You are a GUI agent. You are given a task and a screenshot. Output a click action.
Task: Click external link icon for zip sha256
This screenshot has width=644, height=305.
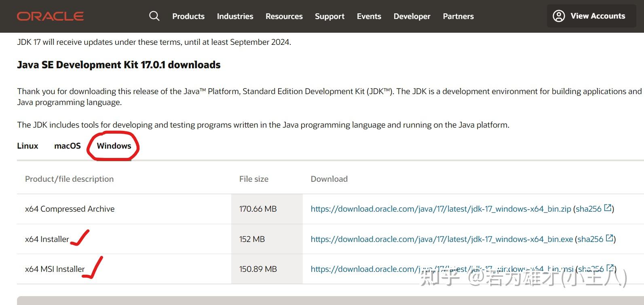pos(608,208)
